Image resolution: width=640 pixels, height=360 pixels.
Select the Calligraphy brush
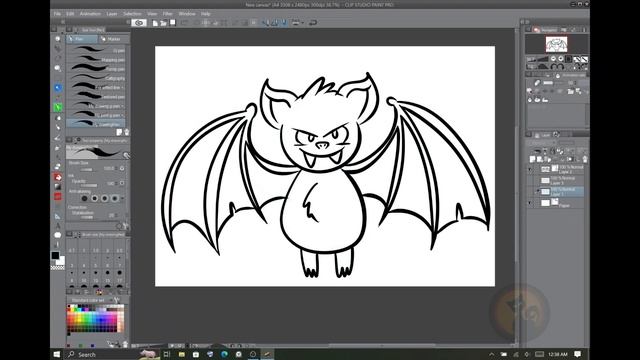(x=96, y=78)
